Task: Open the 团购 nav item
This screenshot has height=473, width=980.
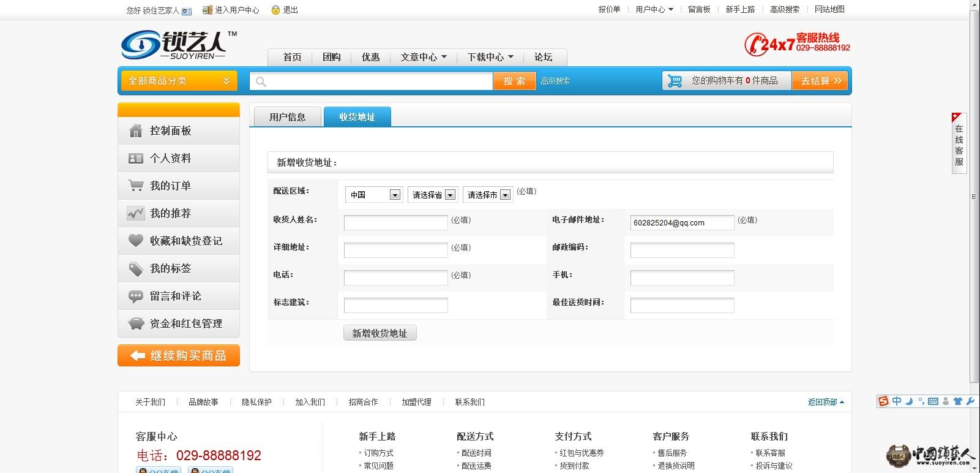Action: click(x=332, y=57)
